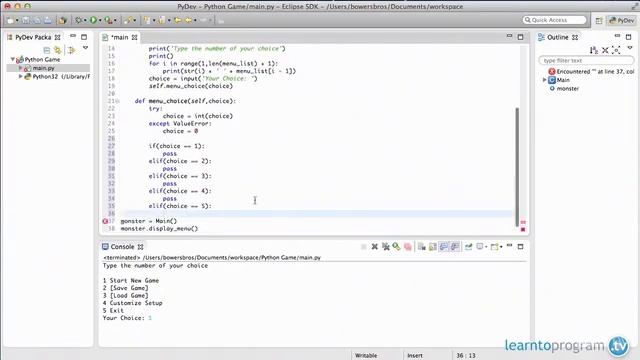Click the editor vertical scrollbar
Screen dimensions: 640x360
(x=517, y=167)
